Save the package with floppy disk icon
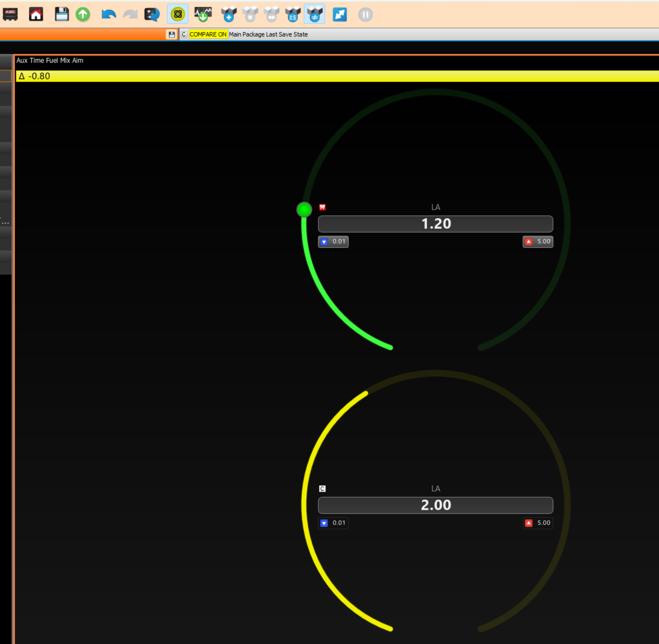The image size is (659, 644). (x=62, y=14)
